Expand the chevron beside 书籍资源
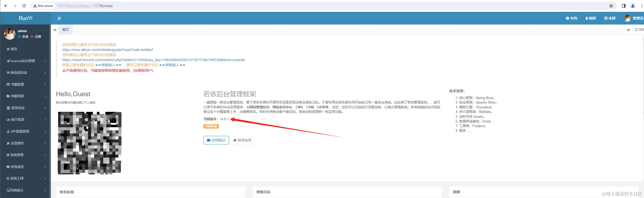 45,96
